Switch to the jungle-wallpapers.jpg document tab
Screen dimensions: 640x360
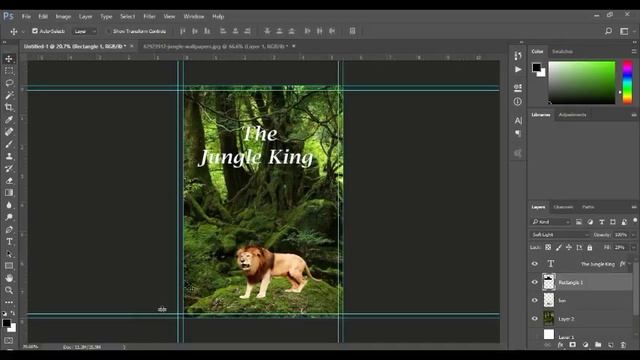[216, 46]
